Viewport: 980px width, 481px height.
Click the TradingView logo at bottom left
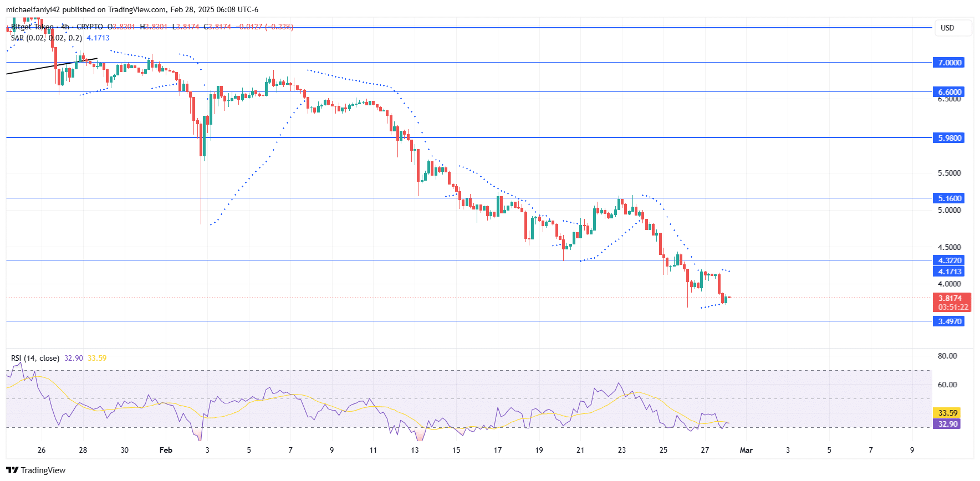pos(35,470)
